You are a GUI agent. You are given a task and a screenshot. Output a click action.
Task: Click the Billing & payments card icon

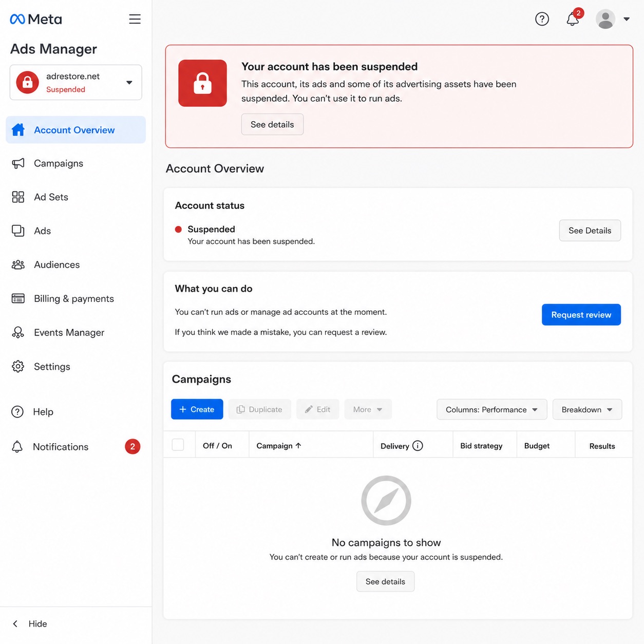pyautogui.click(x=18, y=299)
